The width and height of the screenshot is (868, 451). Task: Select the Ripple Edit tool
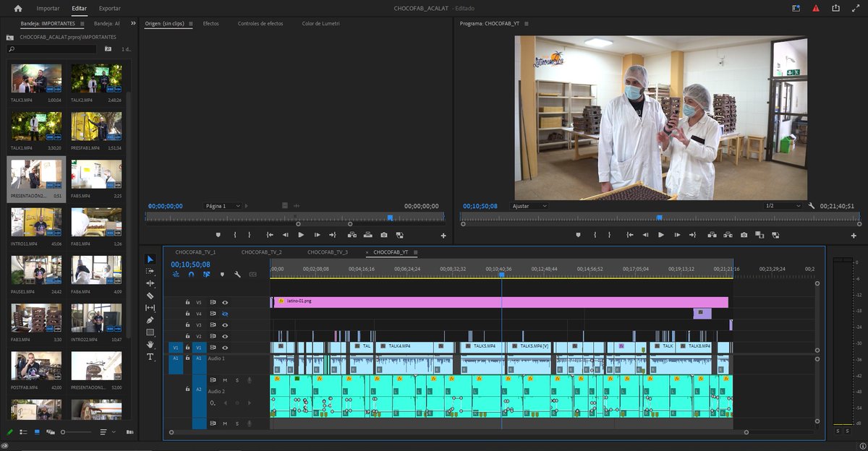pos(150,283)
